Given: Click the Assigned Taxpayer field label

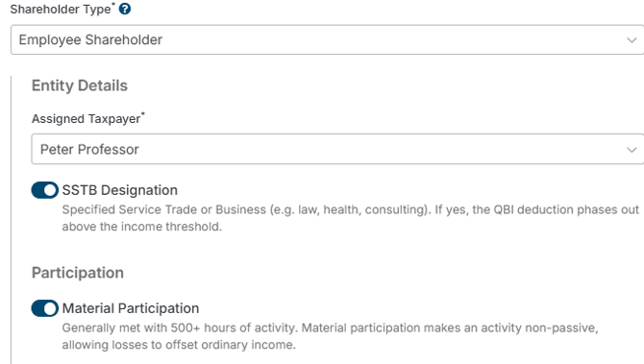Looking at the screenshot, I should (x=86, y=118).
